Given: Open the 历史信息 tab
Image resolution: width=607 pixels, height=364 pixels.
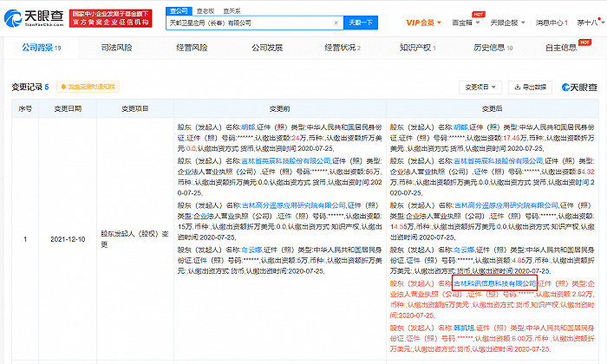Looking at the screenshot, I should [x=493, y=48].
